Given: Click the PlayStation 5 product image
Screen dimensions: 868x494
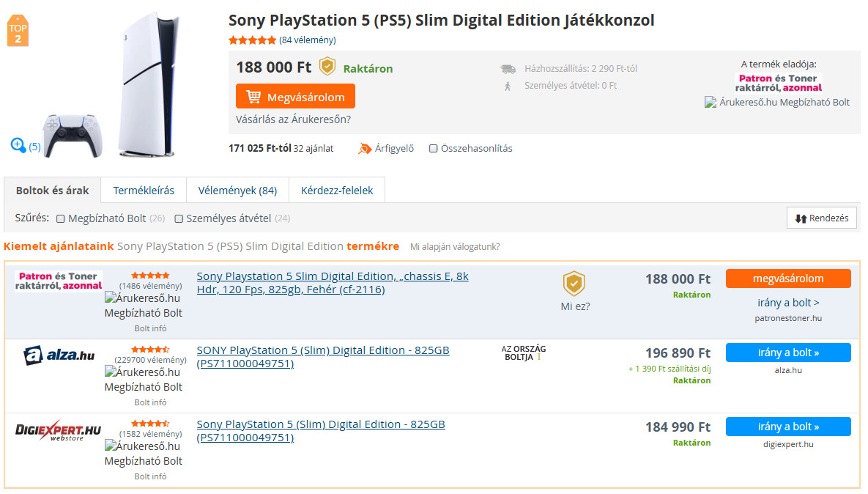Looking at the screenshot, I should (146, 84).
